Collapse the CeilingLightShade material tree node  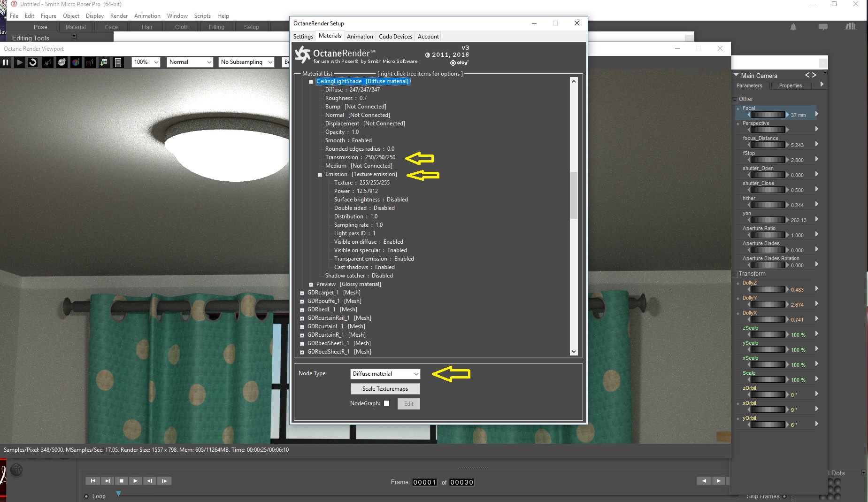click(311, 82)
